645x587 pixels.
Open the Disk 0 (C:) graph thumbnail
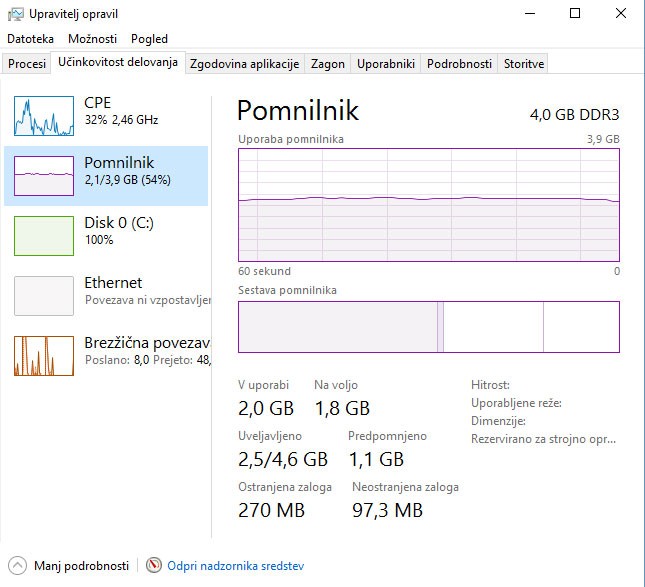click(x=44, y=236)
